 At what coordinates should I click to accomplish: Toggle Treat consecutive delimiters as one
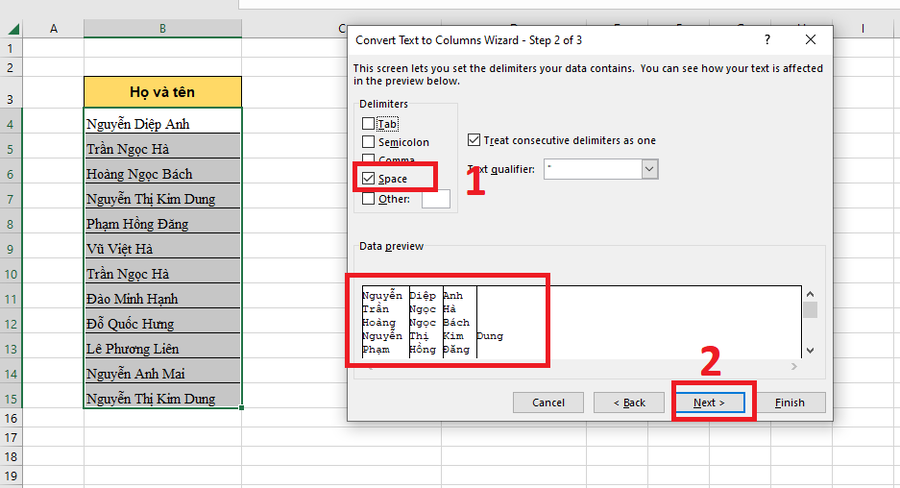[474, 140]
